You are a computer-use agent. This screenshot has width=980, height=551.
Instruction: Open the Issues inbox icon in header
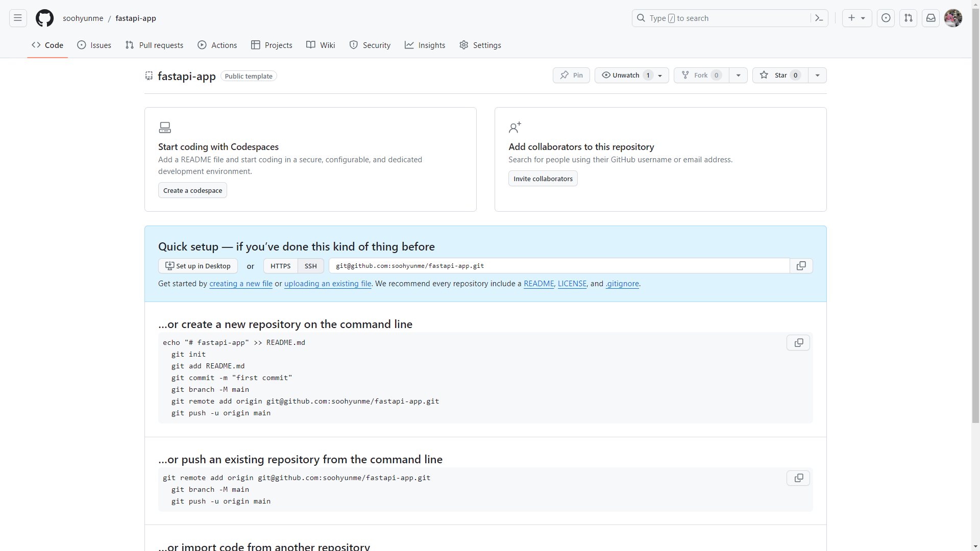pyautogui.click(x=886, y=18)
